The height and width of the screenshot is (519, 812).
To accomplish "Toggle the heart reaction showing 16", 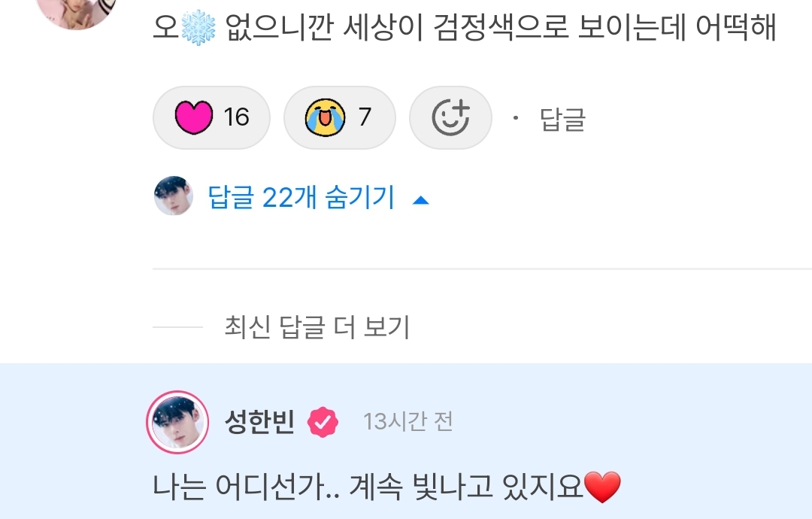I will tap(211, 117).
